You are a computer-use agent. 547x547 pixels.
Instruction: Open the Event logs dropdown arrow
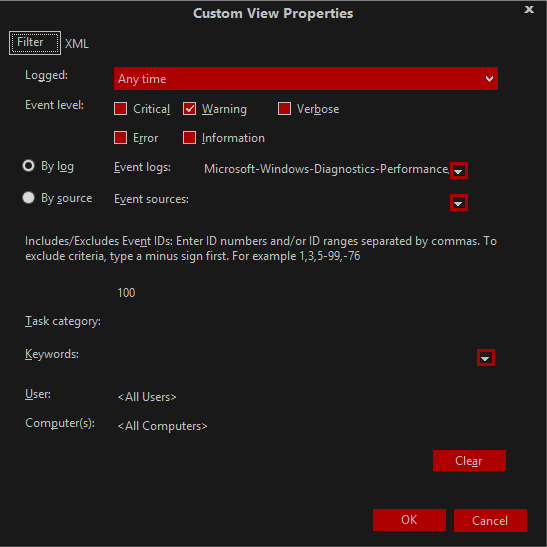pyautogui.click(x=458, y=171)
